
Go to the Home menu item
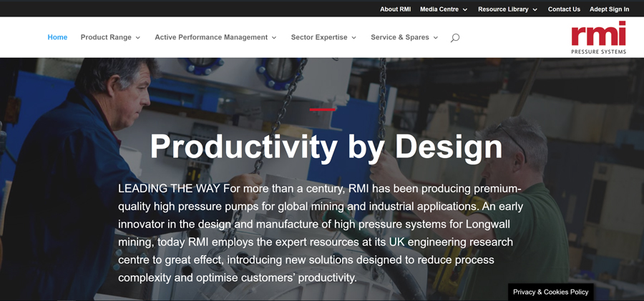57,37
